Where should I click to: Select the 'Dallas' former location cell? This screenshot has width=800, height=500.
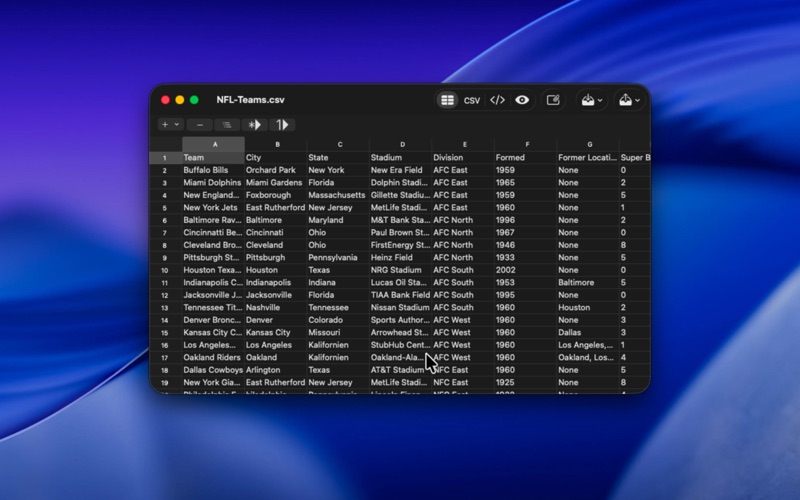tap(588, 333)
